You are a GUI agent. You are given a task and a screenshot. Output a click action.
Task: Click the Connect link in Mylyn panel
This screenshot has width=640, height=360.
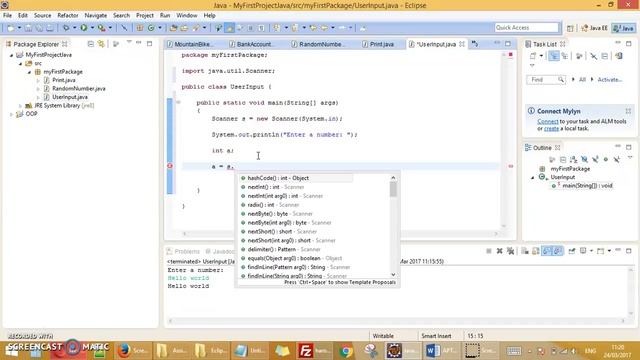548,122
